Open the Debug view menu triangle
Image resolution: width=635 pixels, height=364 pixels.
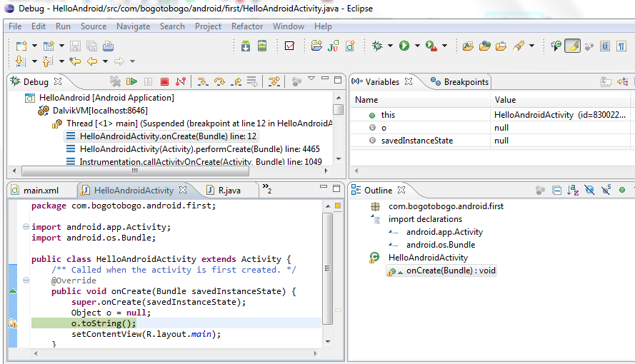click(311, 79)
